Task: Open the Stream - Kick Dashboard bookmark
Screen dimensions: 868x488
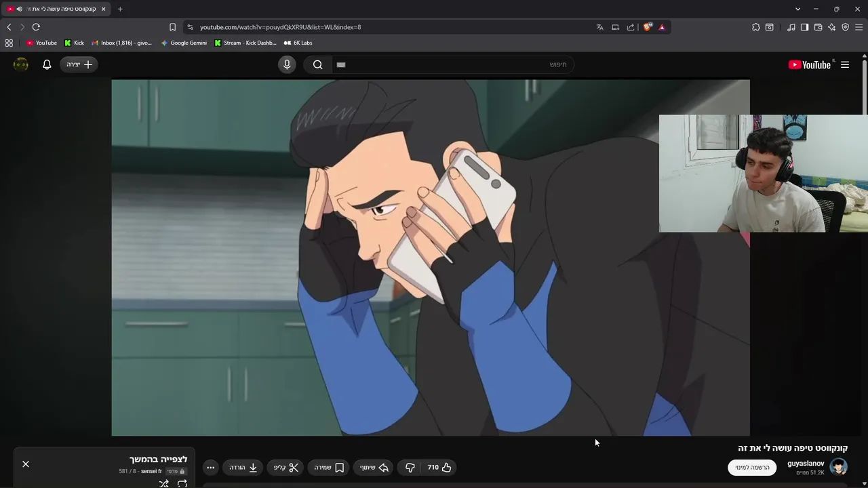Action: [245, 43]
